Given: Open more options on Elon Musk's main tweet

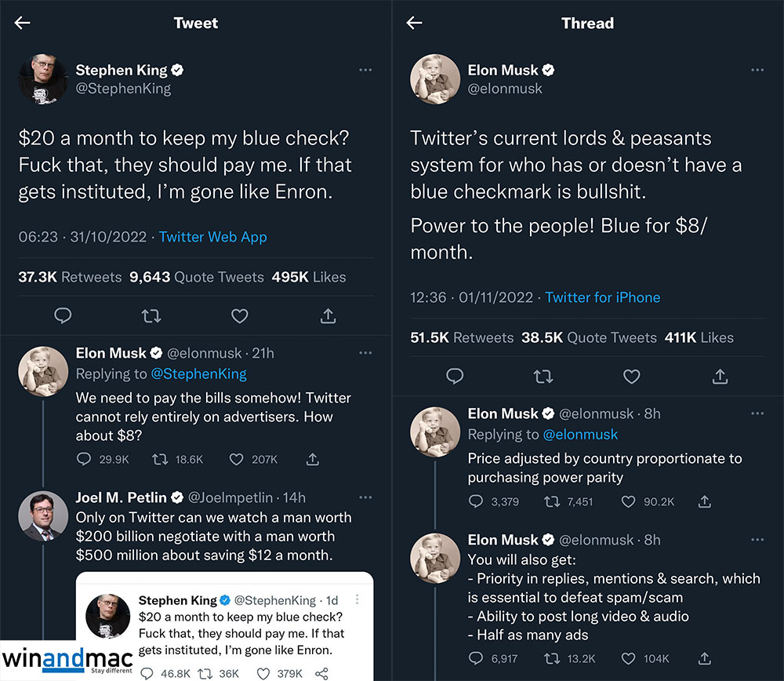Looking at the screenshot, I should click(x=757, y=70).
